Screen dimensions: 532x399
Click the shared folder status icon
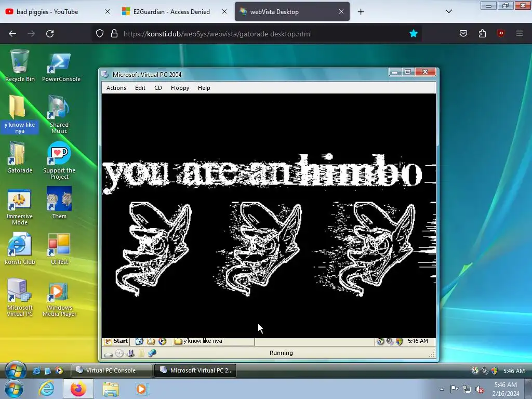click(141, 353)
